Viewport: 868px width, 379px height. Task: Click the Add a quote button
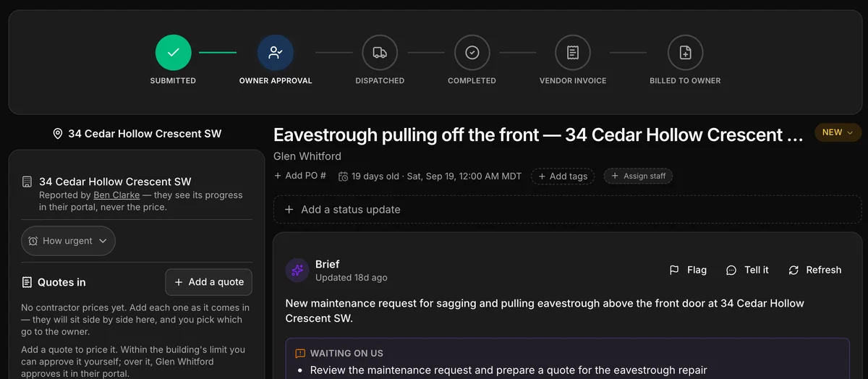tap(209, 282)
